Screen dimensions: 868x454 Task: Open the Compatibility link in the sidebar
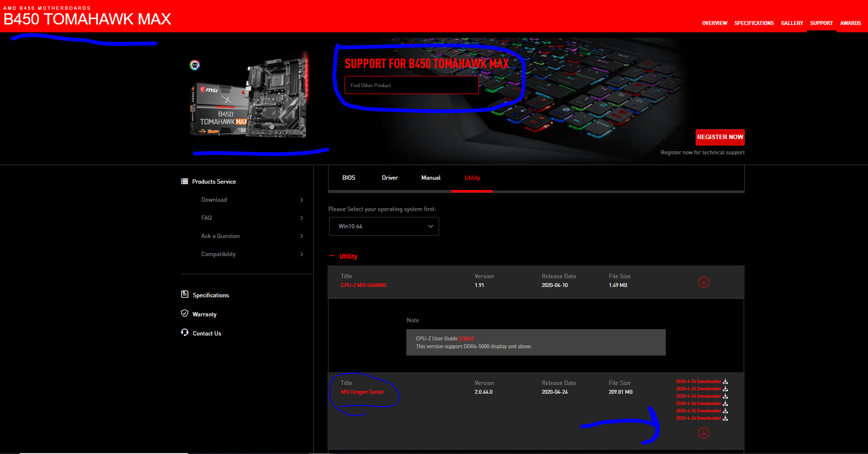pos(218,254)
